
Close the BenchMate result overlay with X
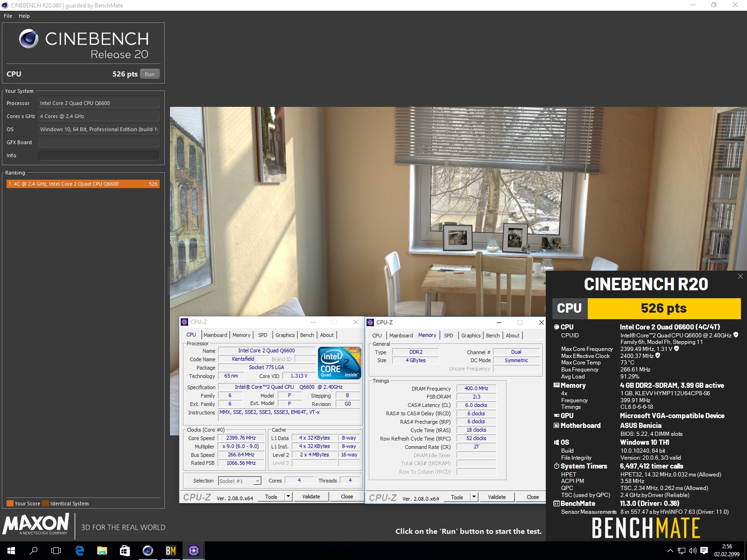(740, 276)
